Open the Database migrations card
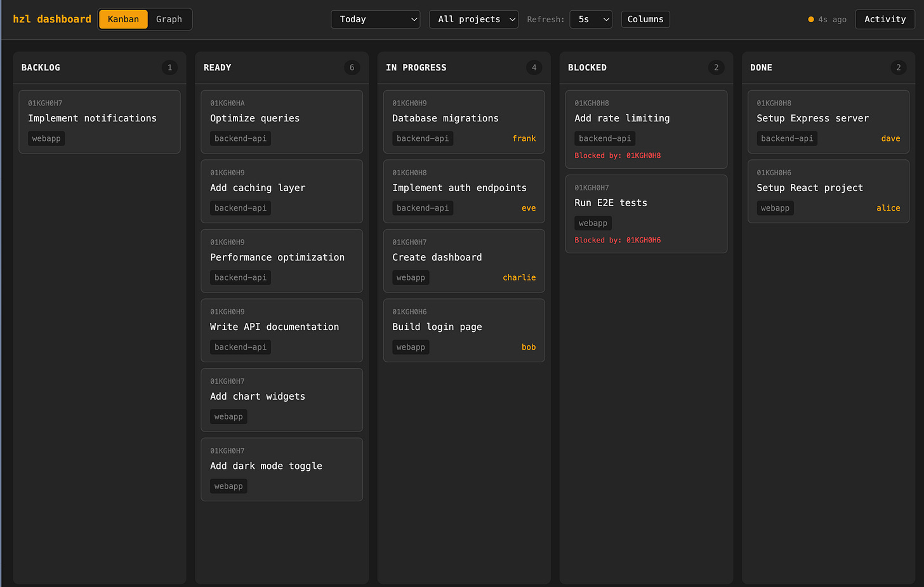Viewport: 924px width, 587px height. point(464,122)
